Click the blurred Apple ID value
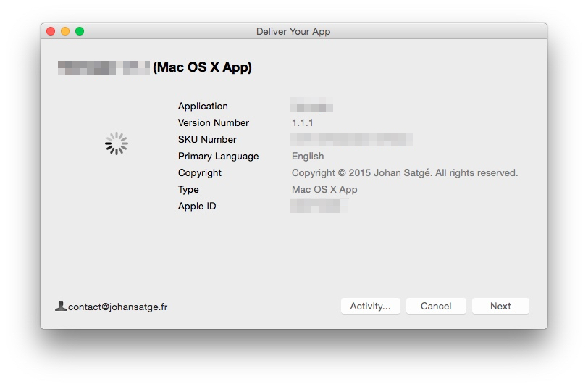 click(315, 206)
